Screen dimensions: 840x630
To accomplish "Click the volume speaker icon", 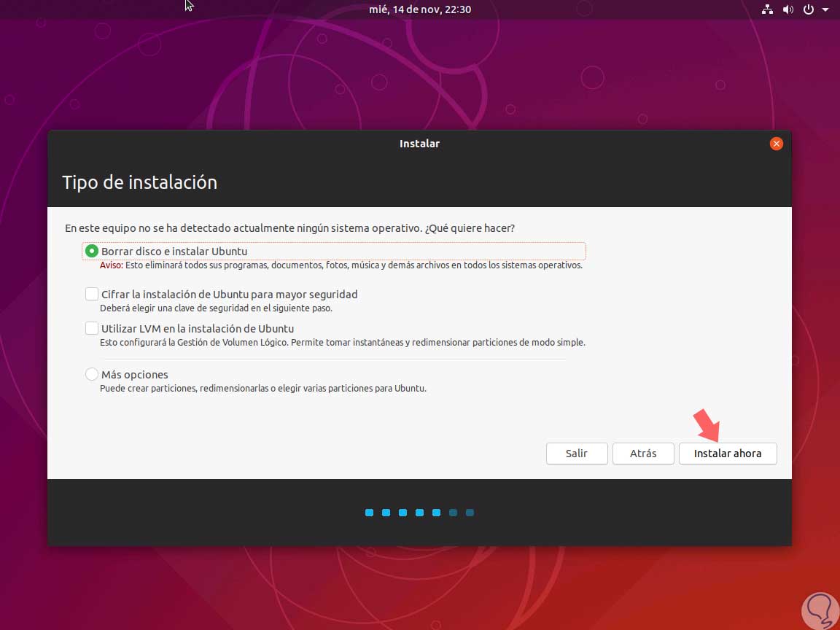I will 787,9.
